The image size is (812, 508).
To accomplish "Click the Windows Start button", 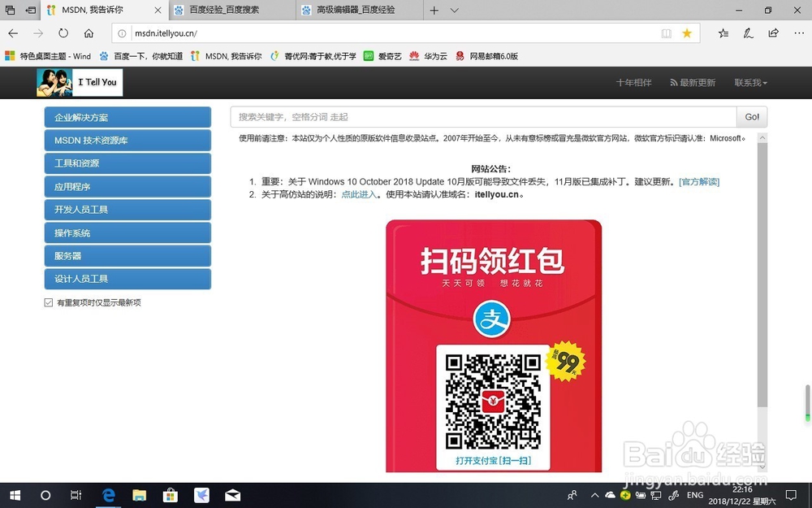I will [15, 495].
